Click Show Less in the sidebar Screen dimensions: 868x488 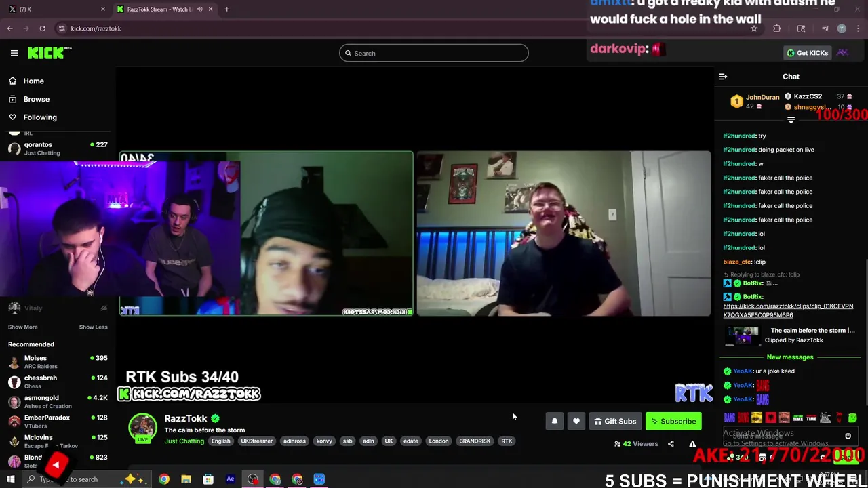click(x=93, y=327)
